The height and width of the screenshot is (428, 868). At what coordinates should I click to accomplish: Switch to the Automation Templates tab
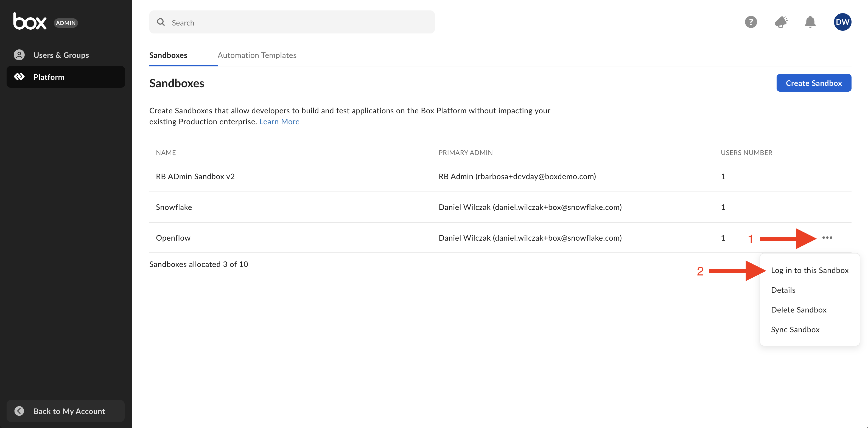257,55
